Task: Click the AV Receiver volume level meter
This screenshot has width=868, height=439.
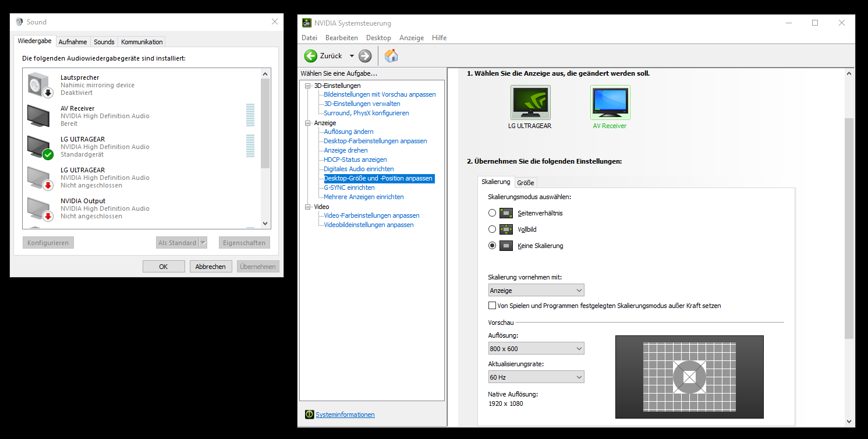Action: 250,115
